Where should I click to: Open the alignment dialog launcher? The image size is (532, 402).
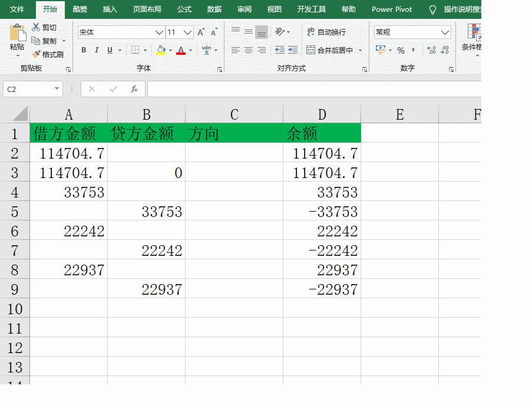[x=365, y=70]
